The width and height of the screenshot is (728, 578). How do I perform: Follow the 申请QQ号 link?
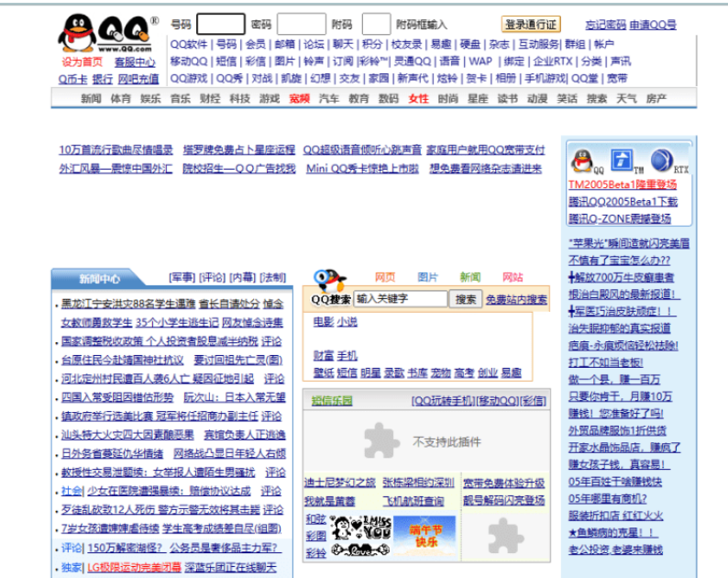point(653,25)
